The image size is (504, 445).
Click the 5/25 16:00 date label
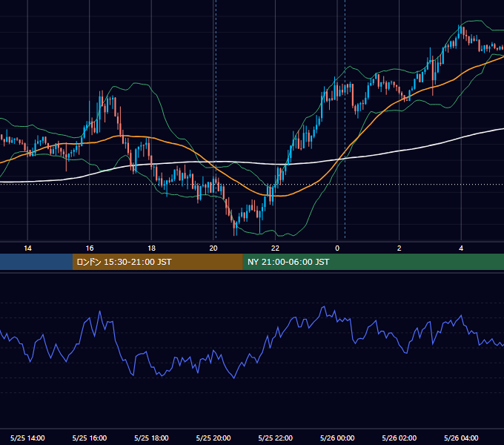[x=90, y=438]
